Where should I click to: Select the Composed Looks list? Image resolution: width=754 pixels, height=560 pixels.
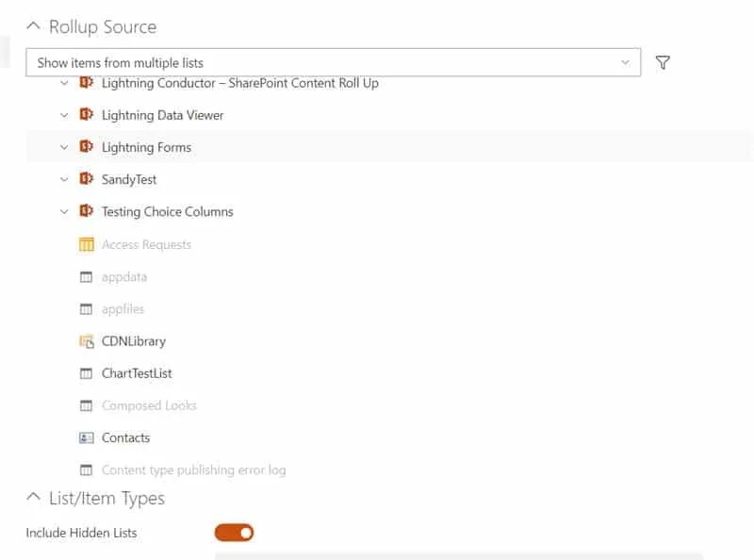(149, 405)
